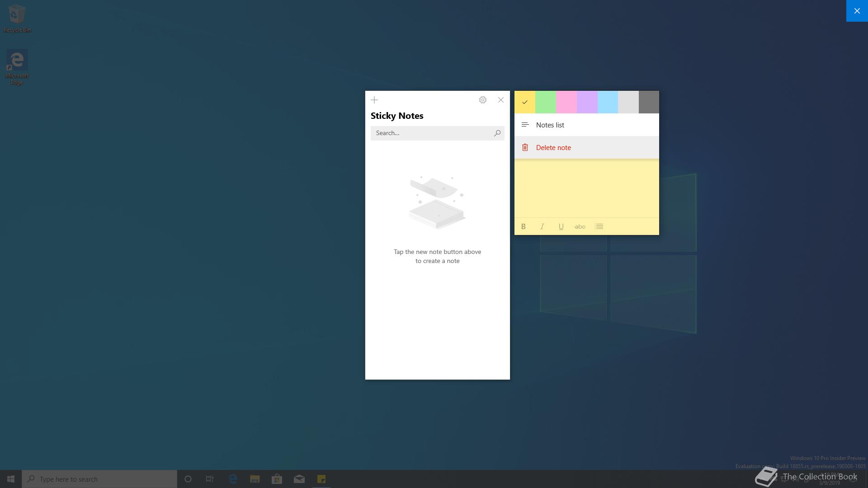This screenshot has width=868, height=488.
Task: Toggle underline formatting in note
Action: [x=561, y=226]
